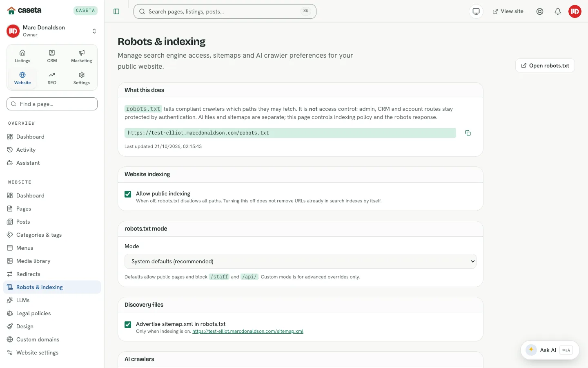This screenshot has width=588, height=368.
Task: Open LLMs page in sidebar
Action: [52, 300]
